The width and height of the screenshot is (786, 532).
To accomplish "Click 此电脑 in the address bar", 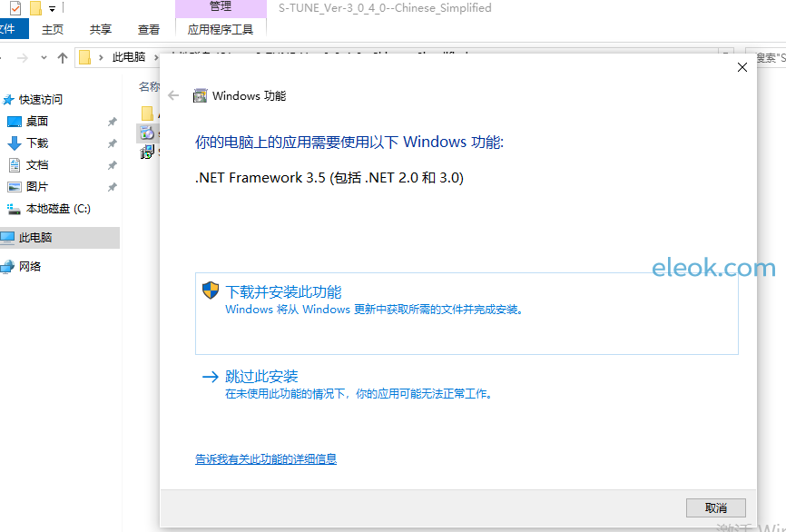I will pyautogui.click(x=129, y=57).
